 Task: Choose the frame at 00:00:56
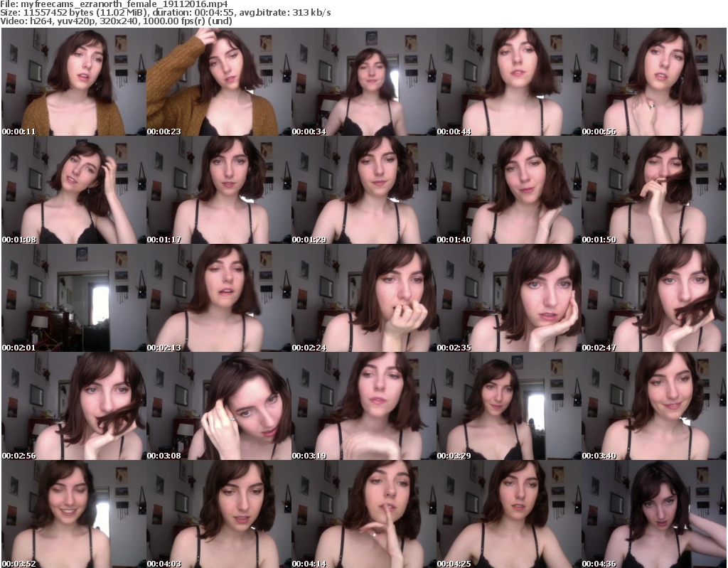point(653,82)
